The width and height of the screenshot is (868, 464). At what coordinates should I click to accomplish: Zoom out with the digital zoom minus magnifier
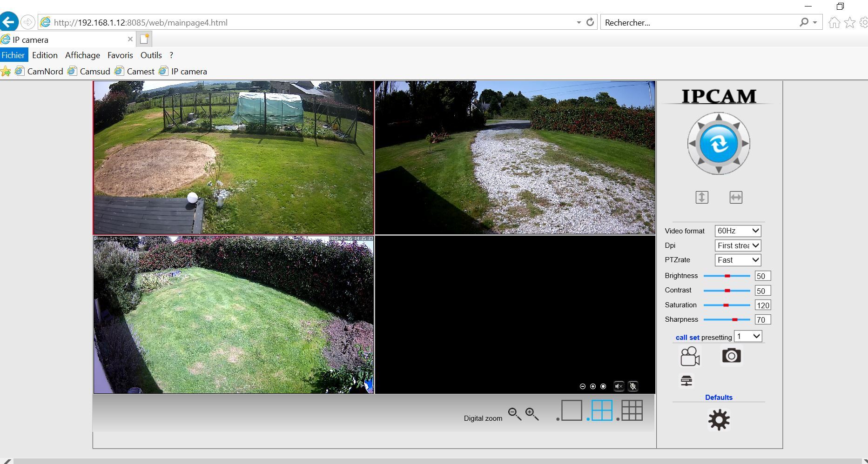[514, 414]
